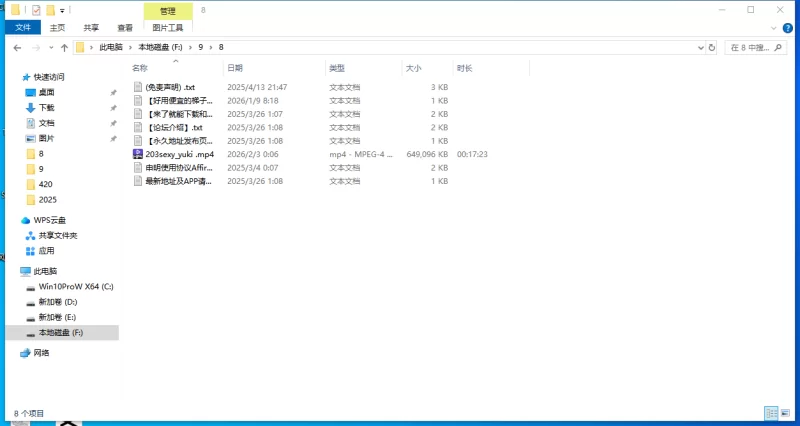The image size is (800, 426).
Task: Select 此电脑 in navigation pane
Action: point(45,271)
